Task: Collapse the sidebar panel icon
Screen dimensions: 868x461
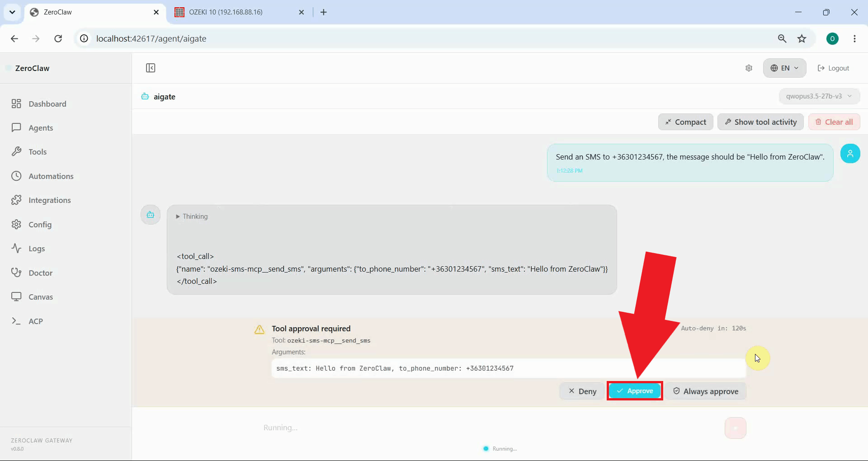Action: click(151, 68)
